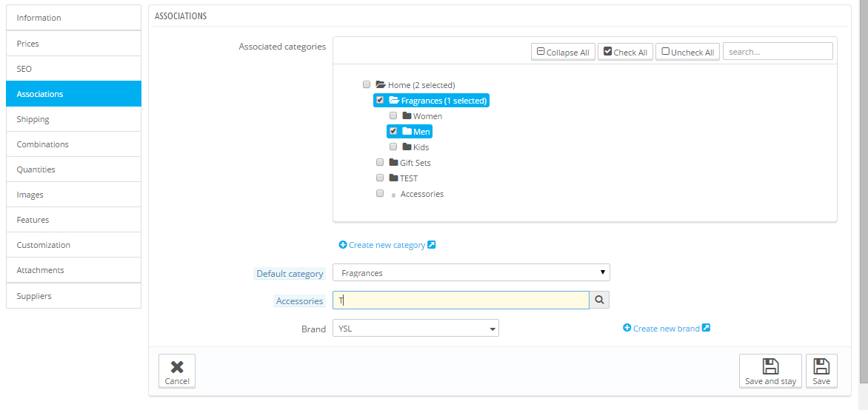
Task: Click the Save floppy disk button
Action: coord(821,371)
